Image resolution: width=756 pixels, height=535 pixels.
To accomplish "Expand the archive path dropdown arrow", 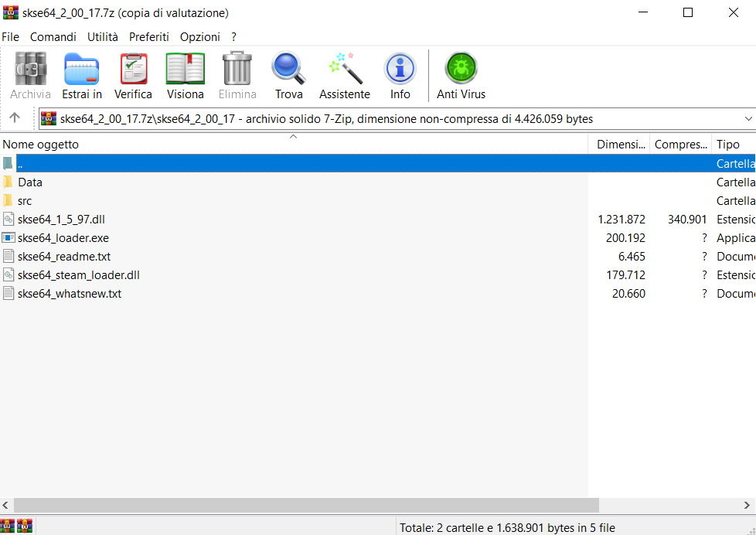I will pos(747,119).
